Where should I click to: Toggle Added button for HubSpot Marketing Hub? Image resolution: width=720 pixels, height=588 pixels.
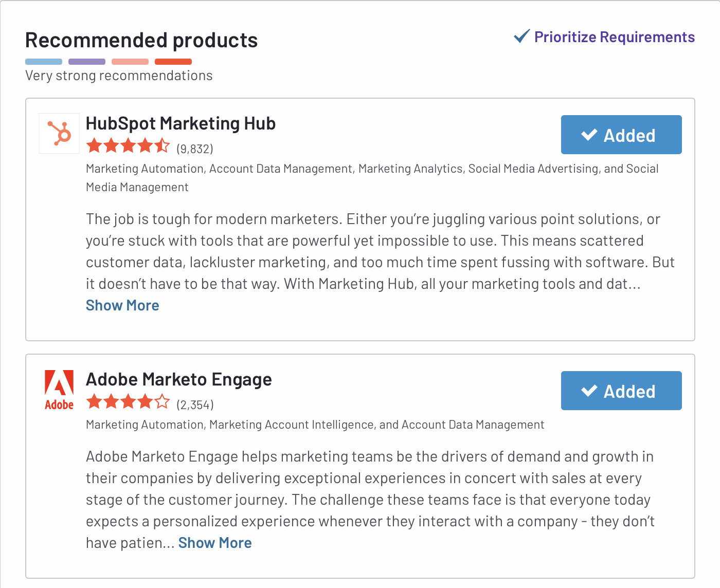pos(621,135)
